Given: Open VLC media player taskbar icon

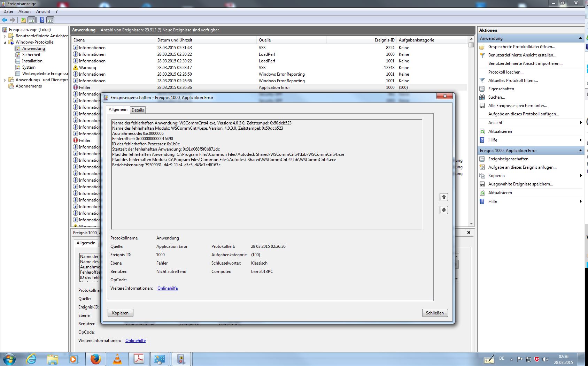Looking at the screenshot, I should (x=117, y=359).
